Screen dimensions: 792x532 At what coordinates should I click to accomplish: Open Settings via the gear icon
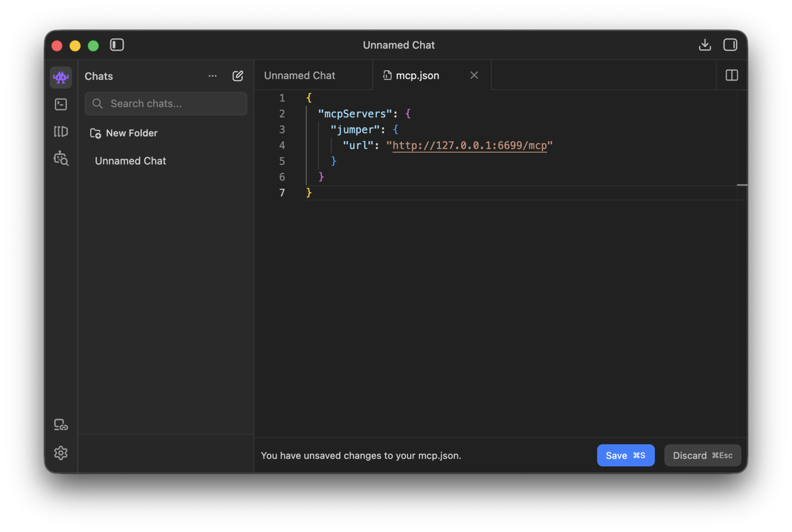(60, 453)
